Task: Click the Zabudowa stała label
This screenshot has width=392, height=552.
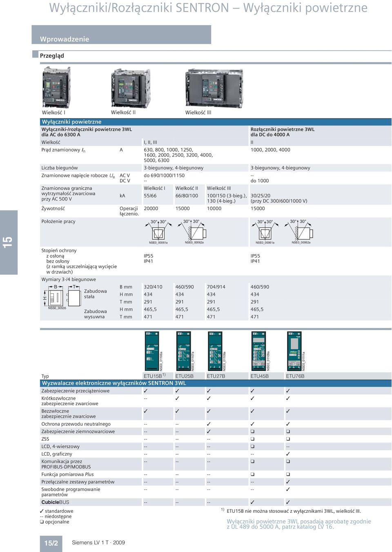Action: point(96,294)
